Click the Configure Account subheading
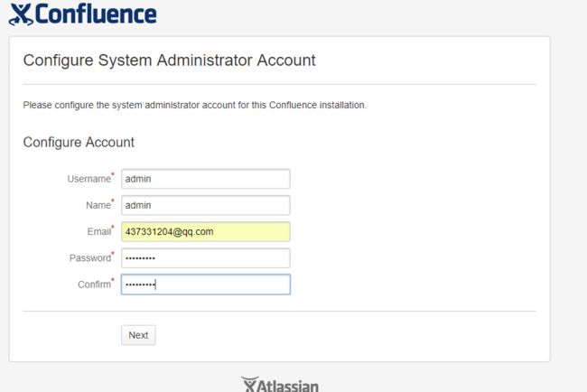This screenshot has width=587, height=392. (x=79, y=143)
